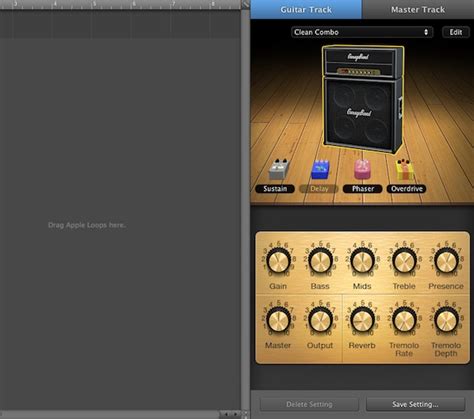Click the GarageBand amp stack image
Screen dimensions: 474x419
tap(363, 99)
